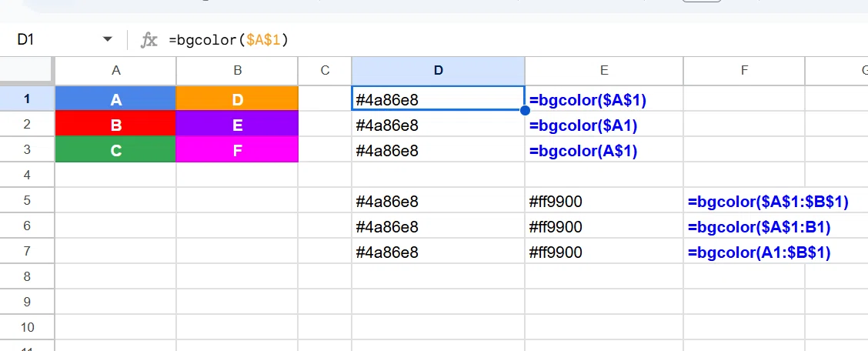Select empty cell B8
The width and height of the screenshot is (868, 351).
click(x=238, y=276)
